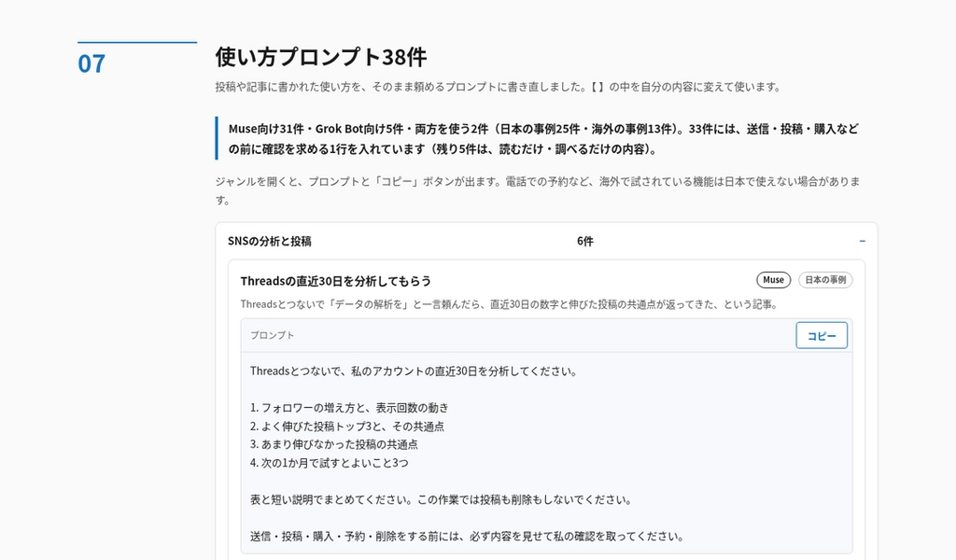956x560 pixels.
Task: Click the line 1. フォロワーの増え方と、表示回数の動き
Action: pyautogui.click(x=349, y=408)
